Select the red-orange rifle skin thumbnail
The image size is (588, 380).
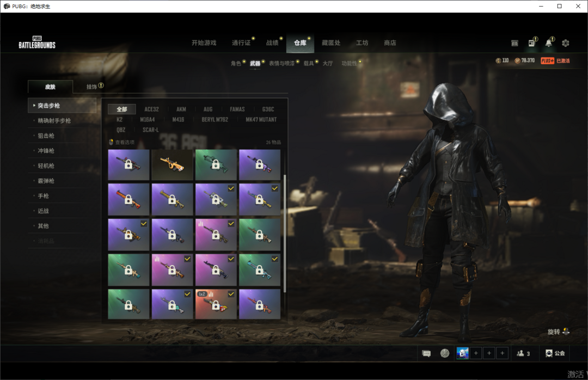click(128, 199)
